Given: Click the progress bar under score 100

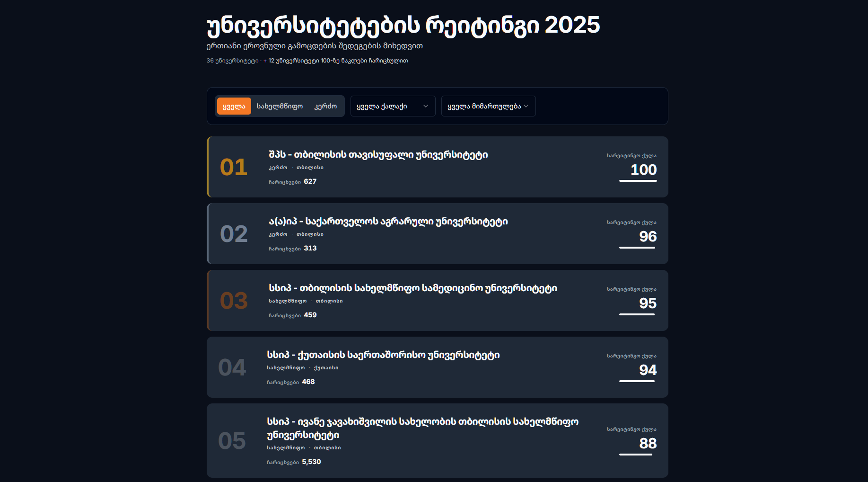Looking at the screenshot, I should (638, 181).
